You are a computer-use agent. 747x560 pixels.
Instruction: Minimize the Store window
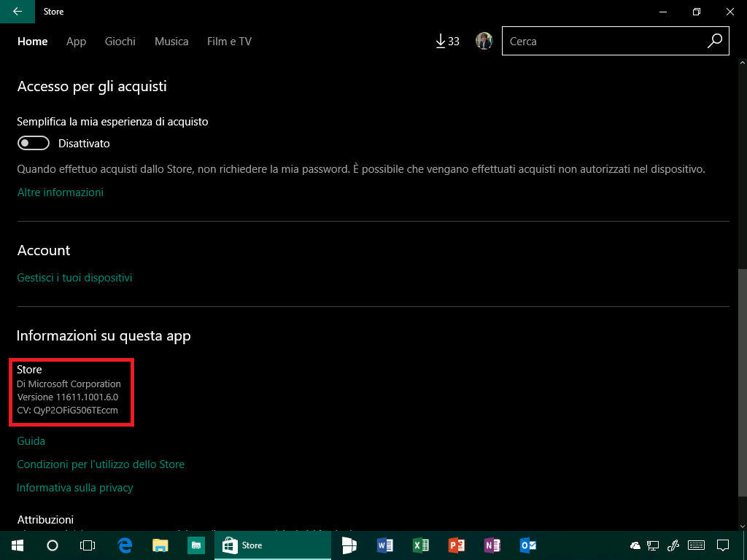coord(662,12)
